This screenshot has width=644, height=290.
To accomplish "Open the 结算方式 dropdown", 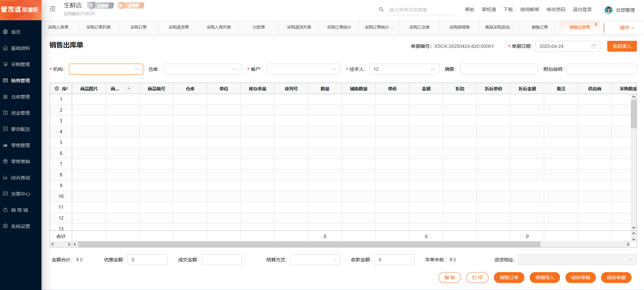I will point(315,260).
